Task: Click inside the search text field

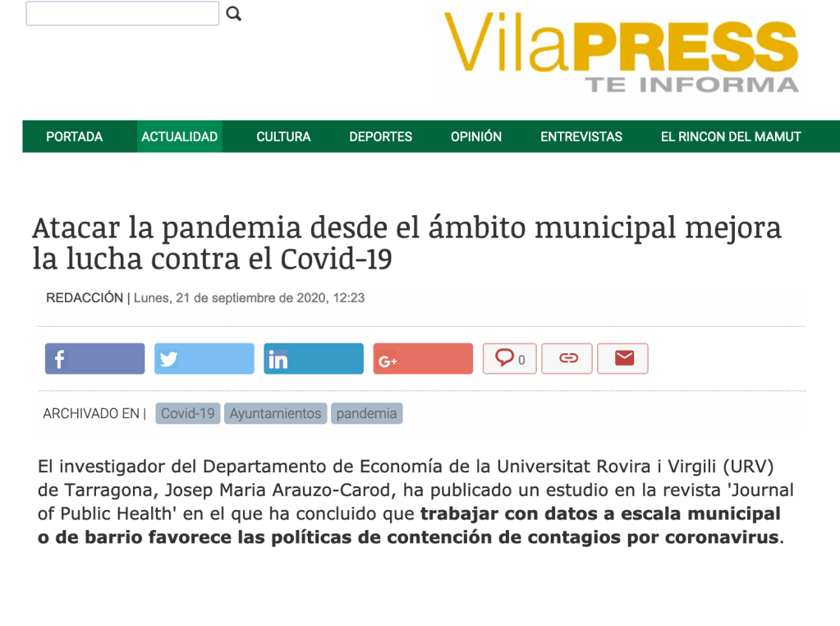Action: [122, 14]
